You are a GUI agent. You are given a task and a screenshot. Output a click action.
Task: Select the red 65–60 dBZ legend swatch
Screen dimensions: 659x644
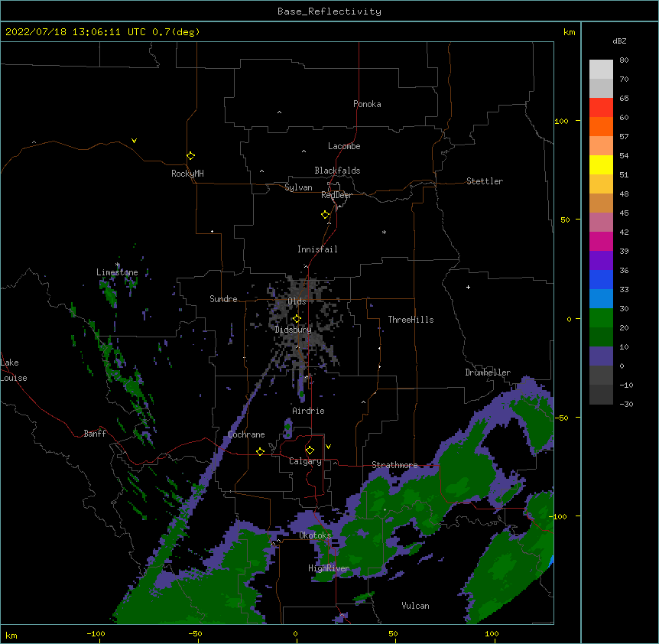tap(601, 107)
